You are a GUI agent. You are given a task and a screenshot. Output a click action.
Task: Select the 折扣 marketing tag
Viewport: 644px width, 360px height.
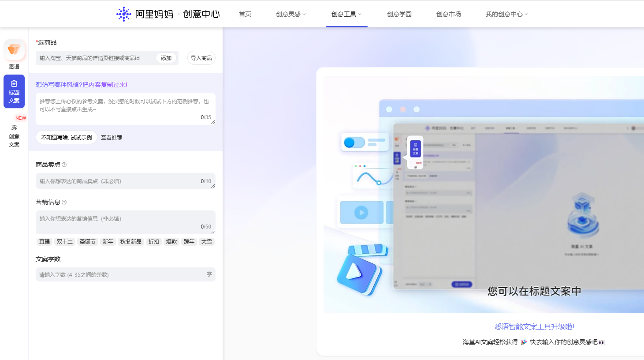154,241
